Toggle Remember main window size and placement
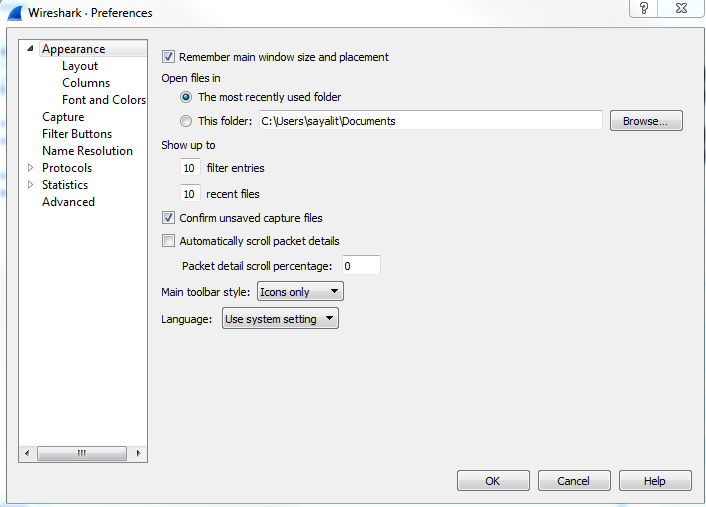 tap(168, 57)
